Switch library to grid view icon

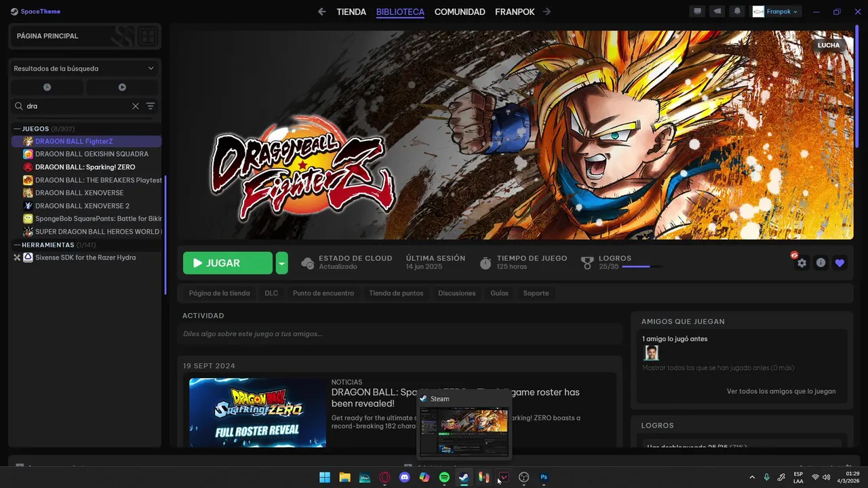147,36
